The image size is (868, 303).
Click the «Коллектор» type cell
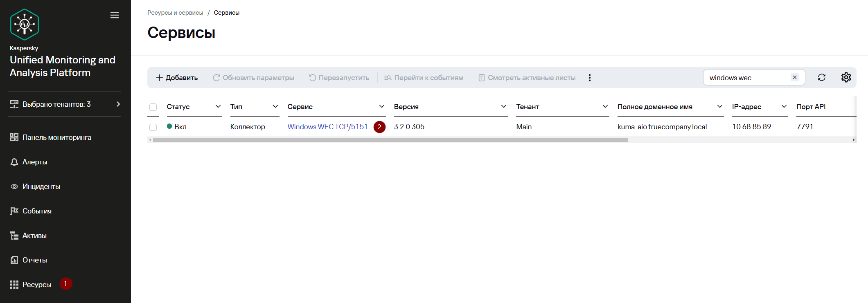248,127
